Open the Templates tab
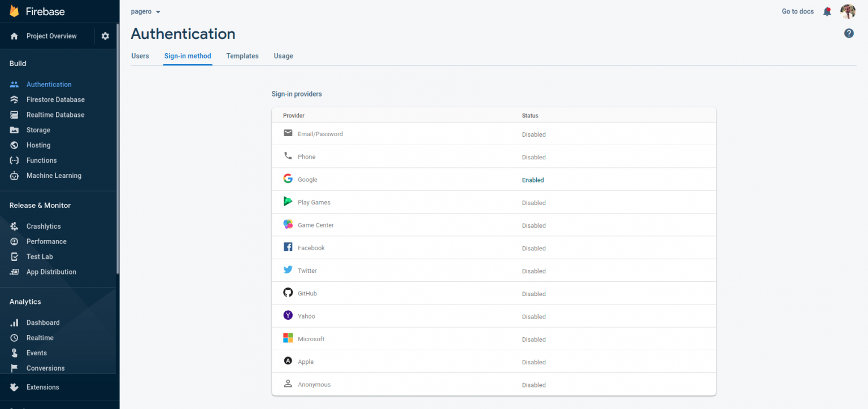Screen dimensions: 868x409 coord(242,56)
